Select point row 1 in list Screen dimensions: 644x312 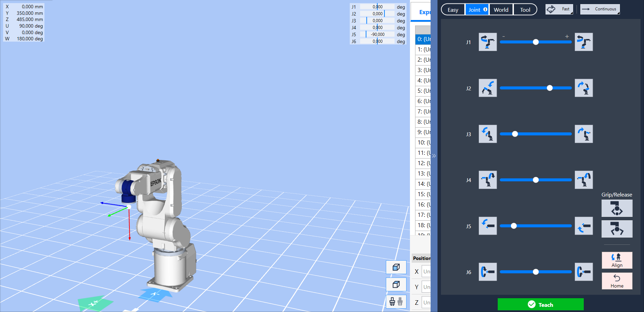click(x=423, y=49)
